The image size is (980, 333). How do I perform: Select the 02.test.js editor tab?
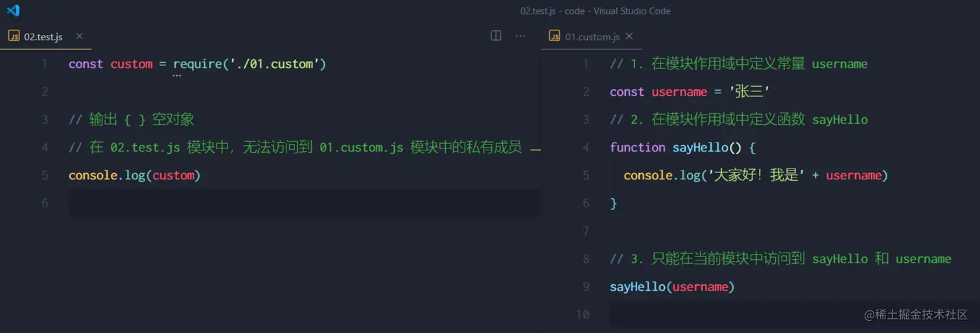(x=45, y=37)
